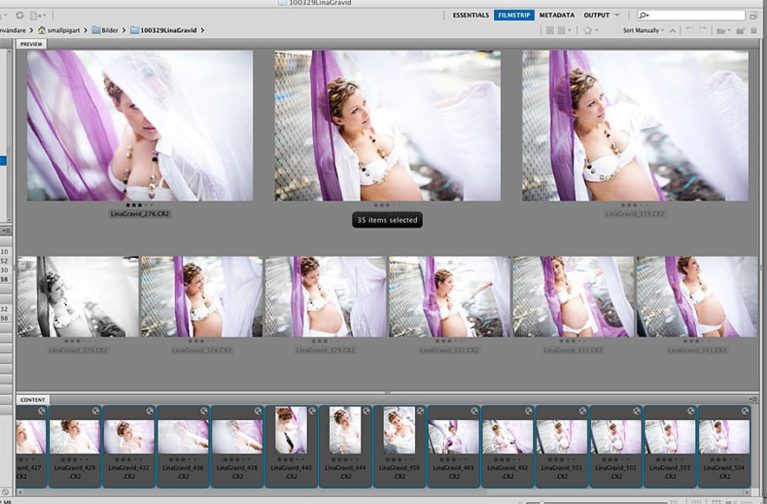
Task: Switch to the Essentials workspace
Action: click(x=470, y=16)
